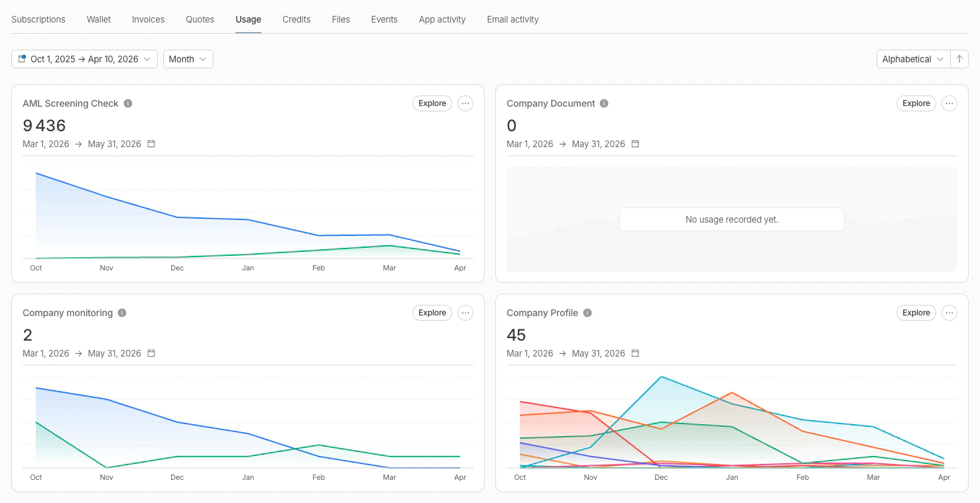The image size is (980, 503).
Task: Open the date range picker dropdown
Action: pyautogui.click(x=84, y=59)
